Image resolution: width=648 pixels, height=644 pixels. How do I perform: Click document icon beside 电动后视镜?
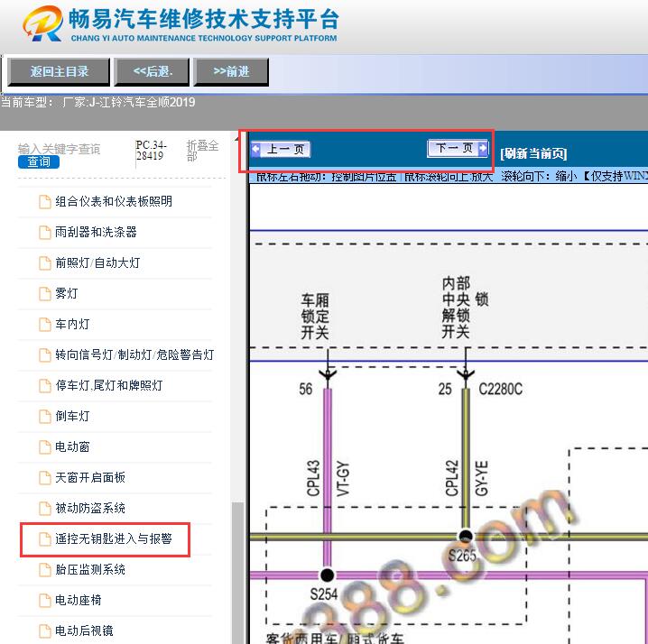point(44,630)
